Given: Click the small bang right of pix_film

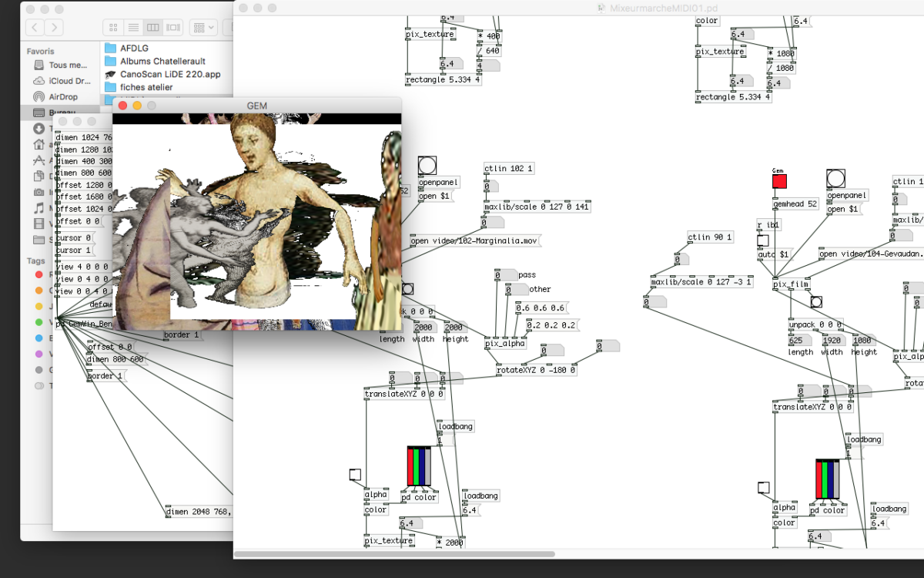Looking at the screenshot, I should pyautogui.click(x=816, y=301).
